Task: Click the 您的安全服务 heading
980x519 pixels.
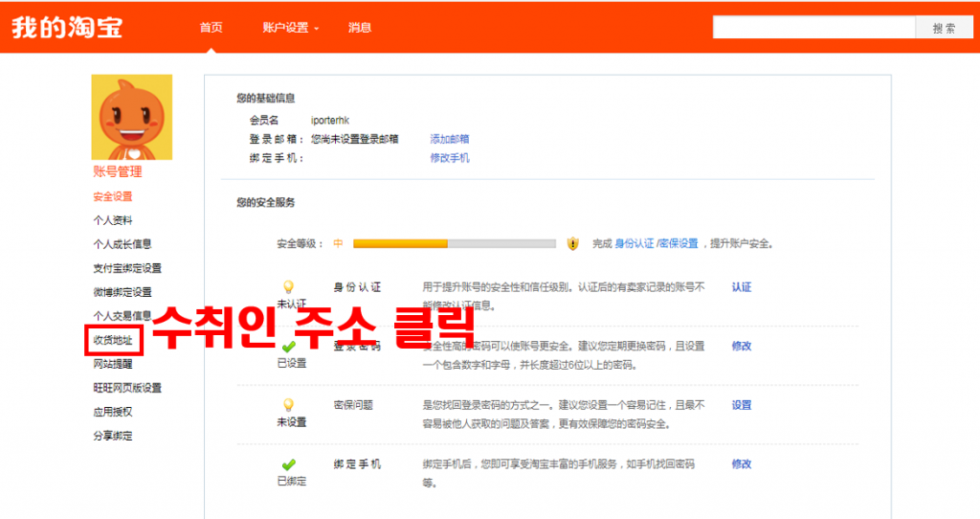Action: (266, 203)
